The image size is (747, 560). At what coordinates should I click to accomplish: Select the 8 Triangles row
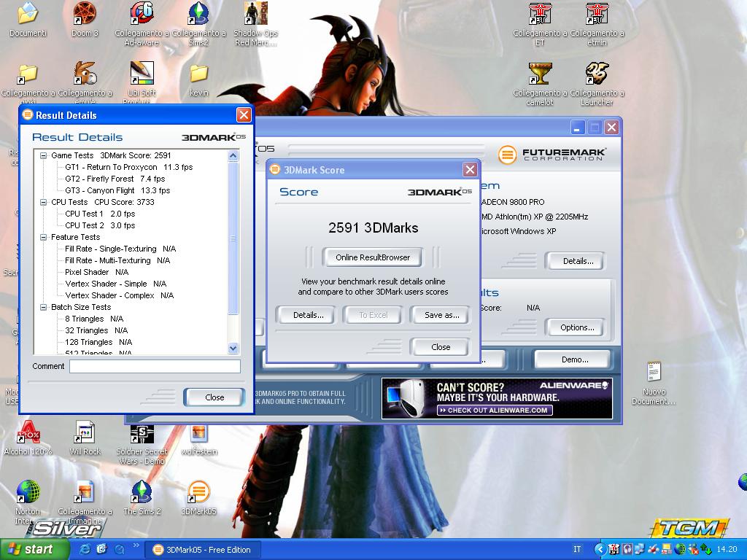(94, 319)
